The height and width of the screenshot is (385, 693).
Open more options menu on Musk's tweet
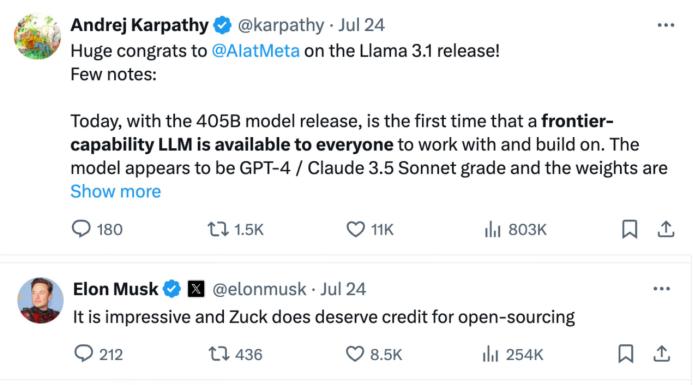(x=662, y=289)
